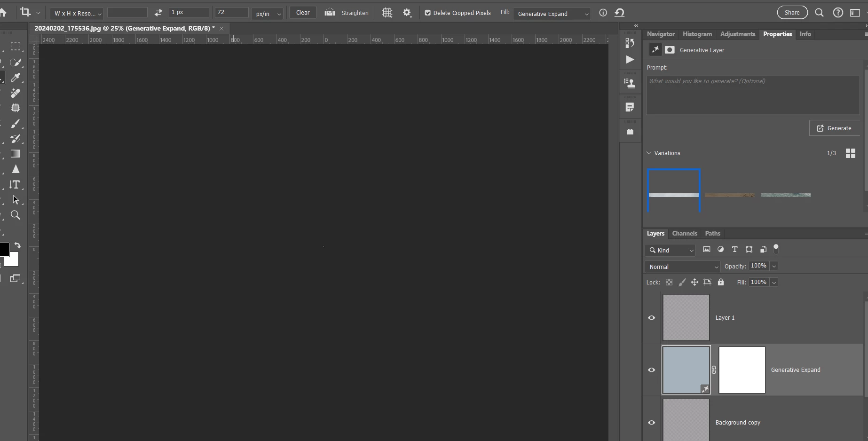Hide the Generative Expand layer

(652, 370)
